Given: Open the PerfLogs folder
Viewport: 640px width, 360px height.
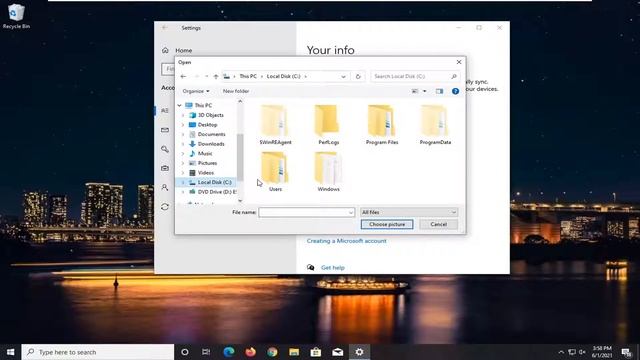Looking at the screenshot, I should (328, 124).
